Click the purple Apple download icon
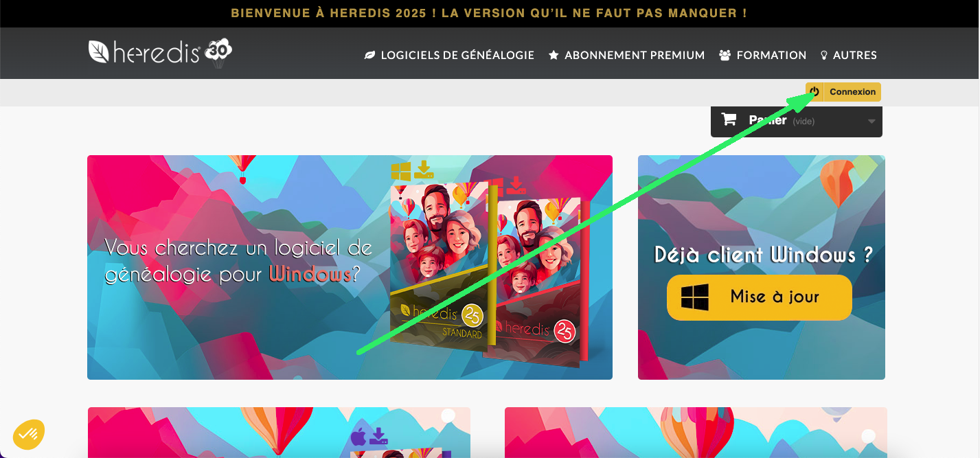Screen dimensions: 980x458 369,436
